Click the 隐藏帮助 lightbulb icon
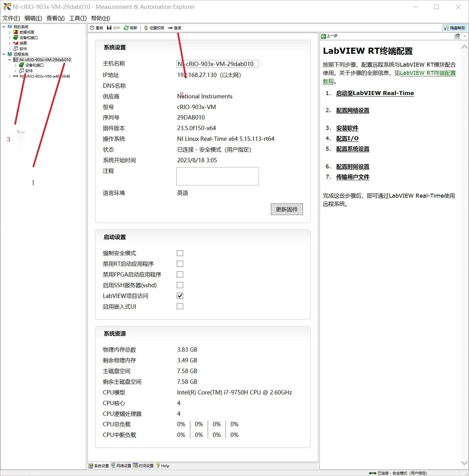Image resolution: width=469 pixels, height=476 pixels. coord(447,28)
